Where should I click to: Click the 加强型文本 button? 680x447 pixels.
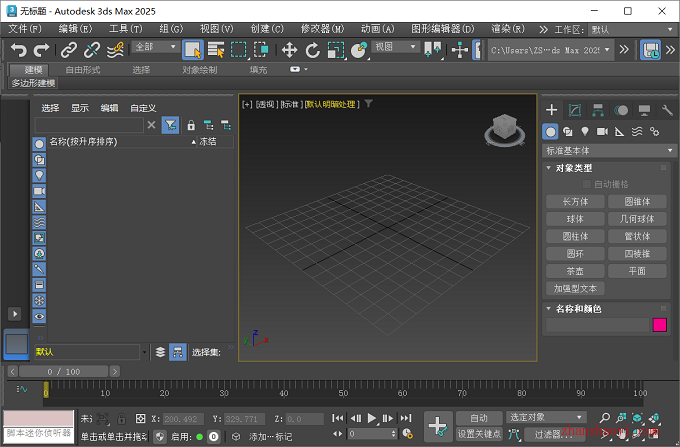(575, 288)
